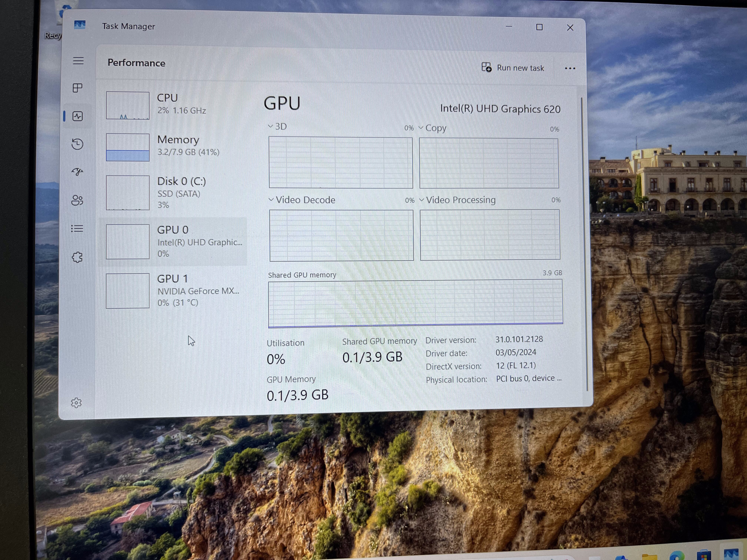Image resolution: width=747 pixels, height=560 pixels.
Task: Open the Video Decode engine dropdown
Action: click(x=271, y=199)
